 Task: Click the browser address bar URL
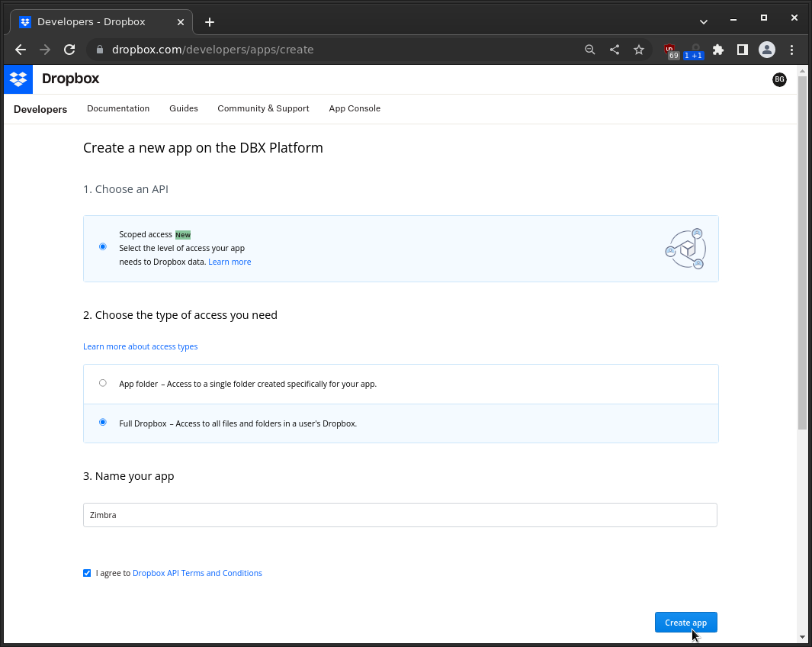point(213,50)
